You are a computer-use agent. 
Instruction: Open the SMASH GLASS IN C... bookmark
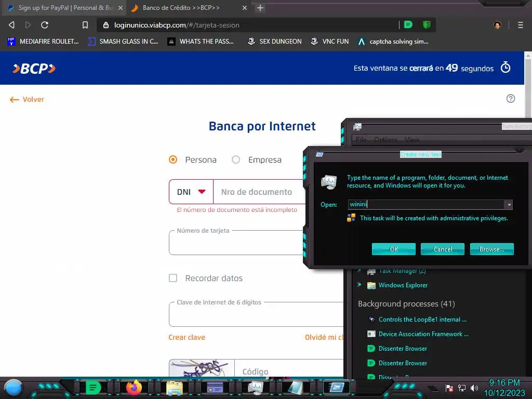click(123, 42)
